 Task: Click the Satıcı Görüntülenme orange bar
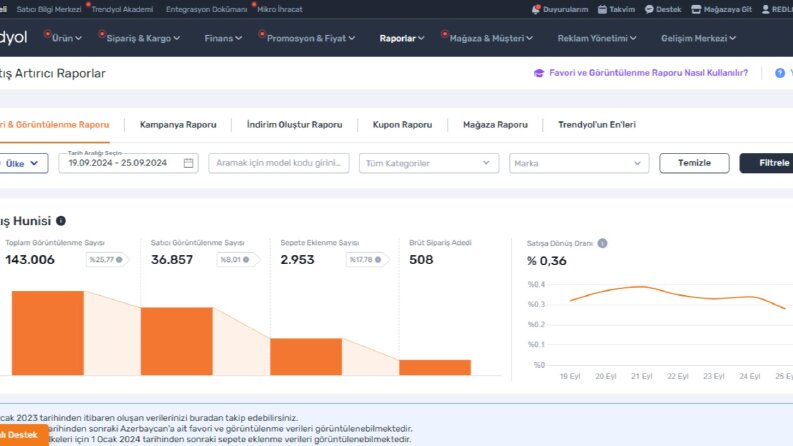pyautogui.click(x=177, y=341)
